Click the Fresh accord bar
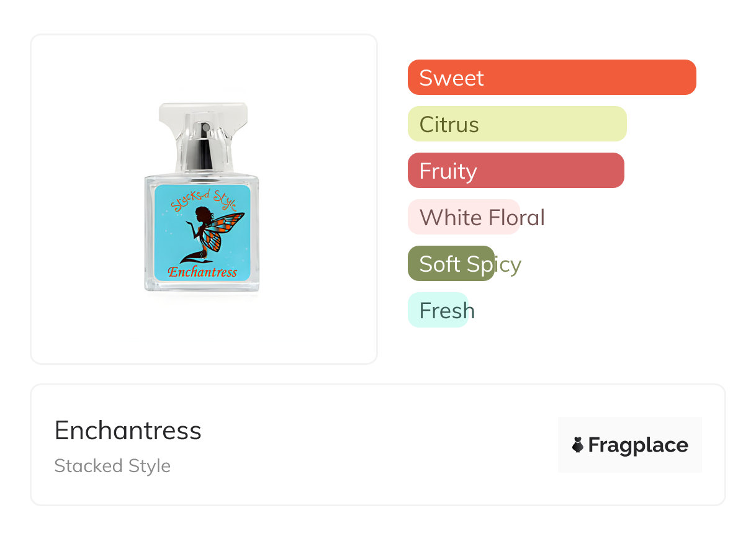Viewport: 756px width, 536px height. tap(438, 310)
